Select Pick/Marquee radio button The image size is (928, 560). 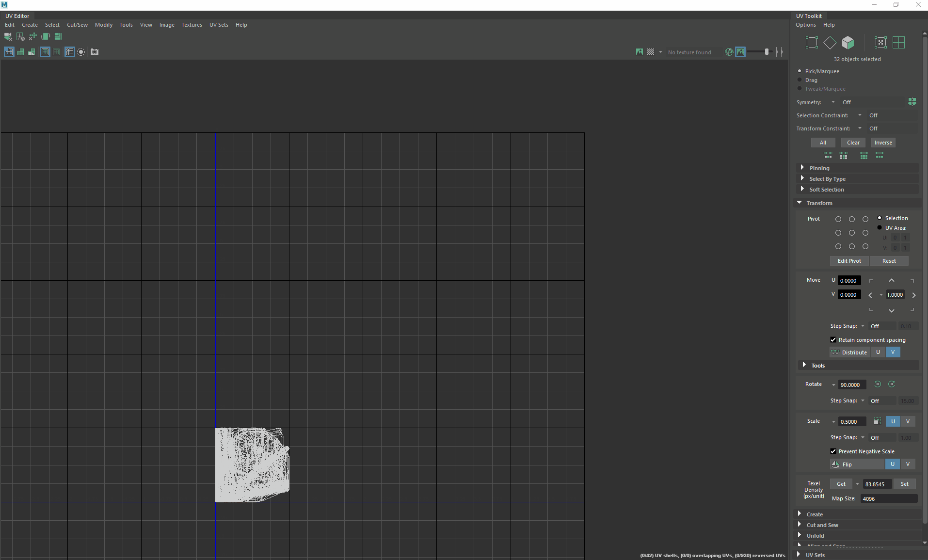(800, 71)
